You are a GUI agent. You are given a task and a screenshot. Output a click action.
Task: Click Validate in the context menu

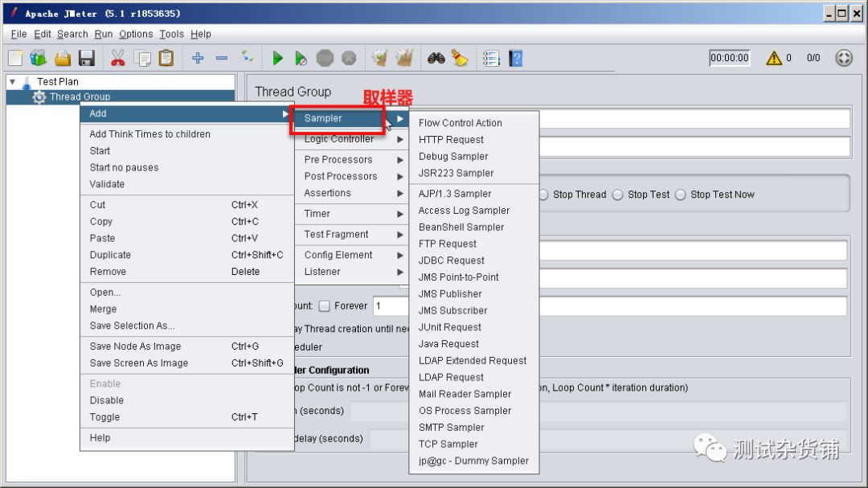coord(187,184)
